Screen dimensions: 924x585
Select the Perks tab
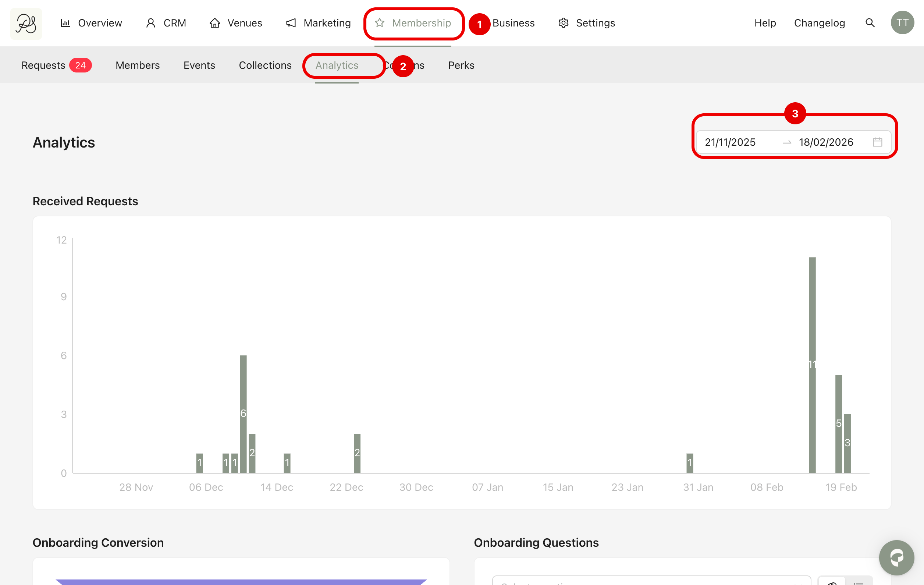tap(461, 65)
